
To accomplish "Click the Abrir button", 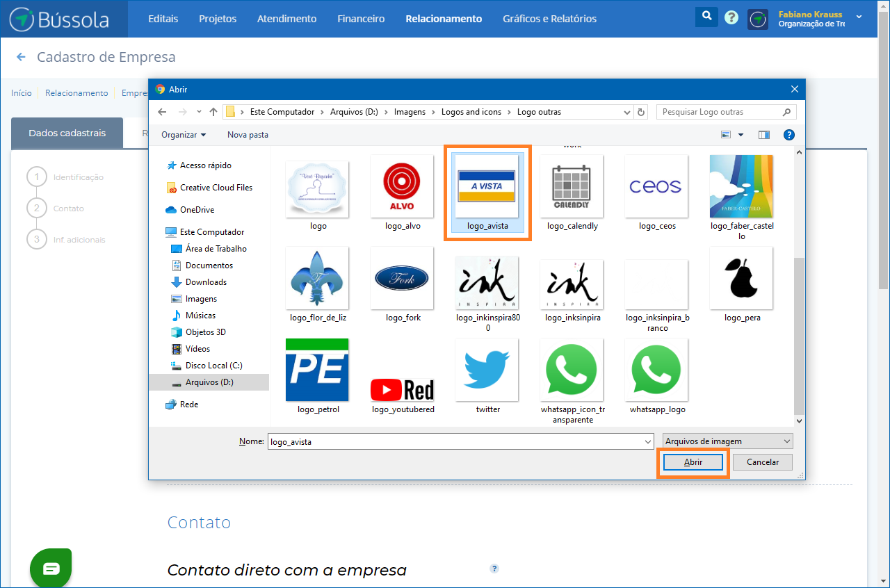I will pyautogui.click(x=693, y=462).
